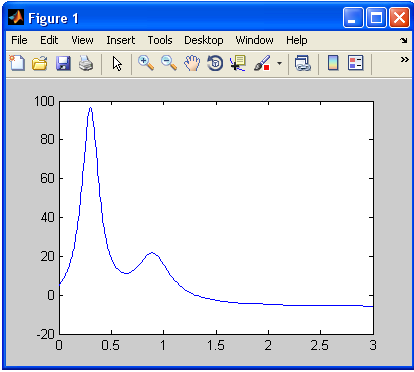This screenshot has width=414, height=372.
Task: Open the View menu
Action: tap(82, 40)
